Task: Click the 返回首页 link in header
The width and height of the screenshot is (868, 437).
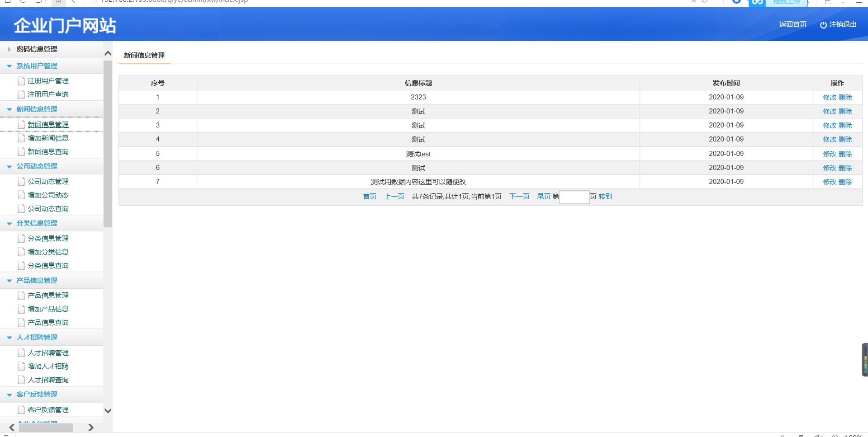Action: pos(792,24)
